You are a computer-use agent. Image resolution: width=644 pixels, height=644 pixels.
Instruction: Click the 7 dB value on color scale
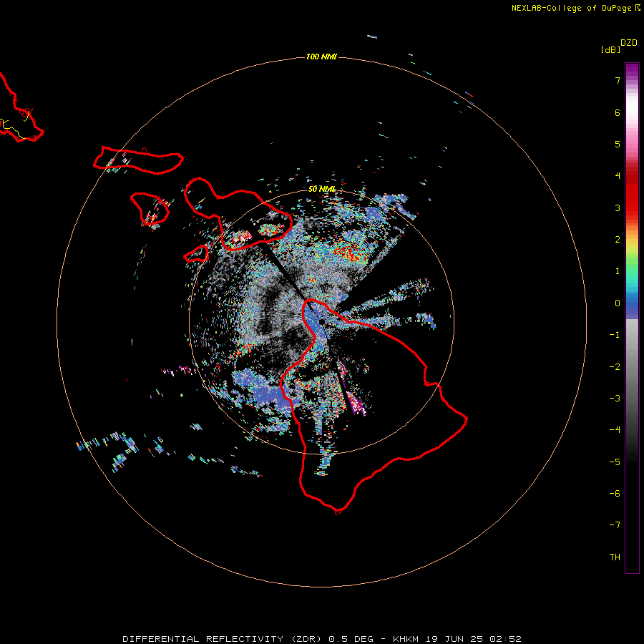click(618, 80)
